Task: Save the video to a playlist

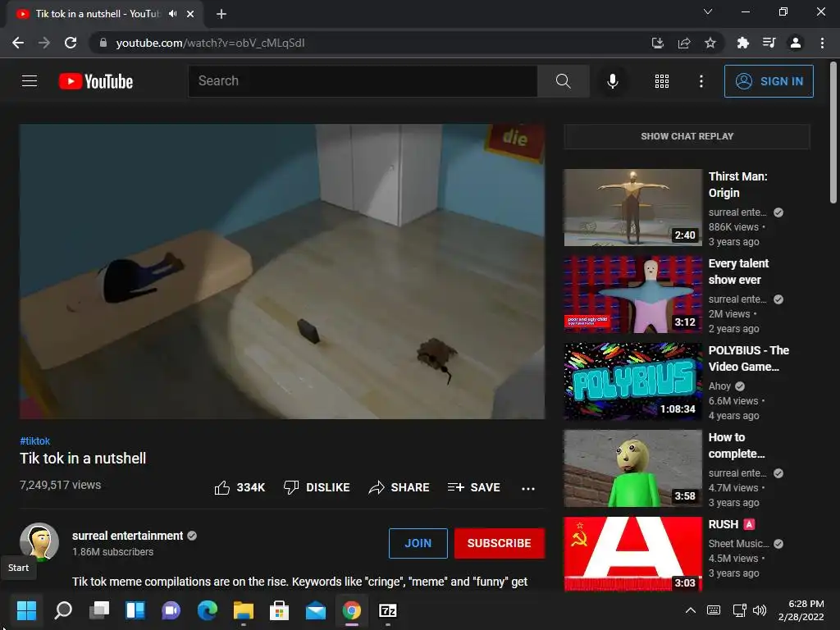Action: pos(474,487)
